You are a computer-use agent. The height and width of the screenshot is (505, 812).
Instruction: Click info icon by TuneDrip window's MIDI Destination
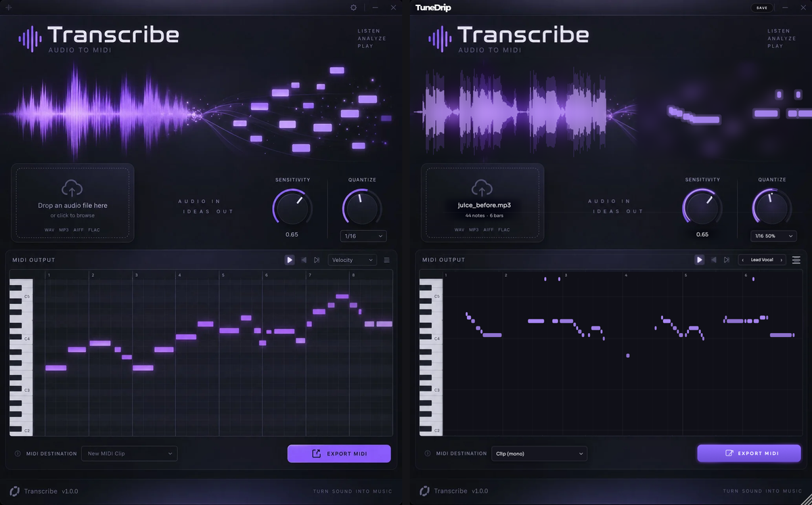pyautogui.click(x=428, y=454)
